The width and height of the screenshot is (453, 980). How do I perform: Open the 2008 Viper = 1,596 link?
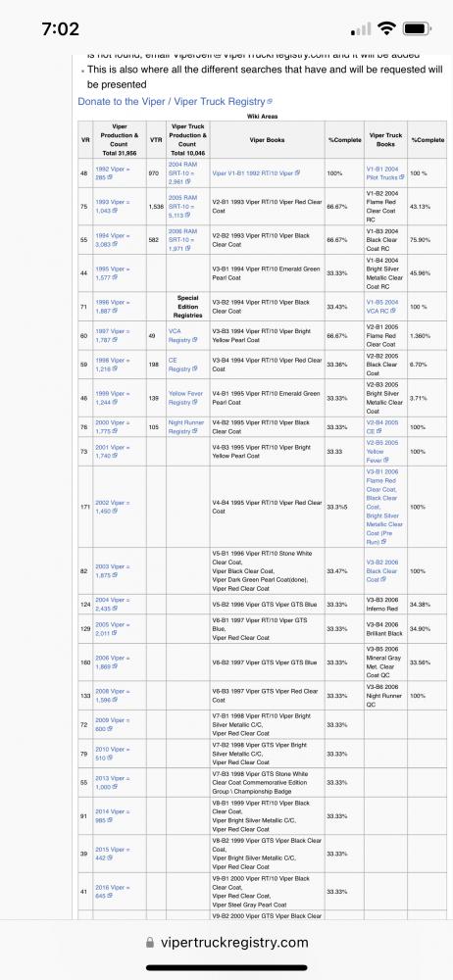tap(112, 695)
